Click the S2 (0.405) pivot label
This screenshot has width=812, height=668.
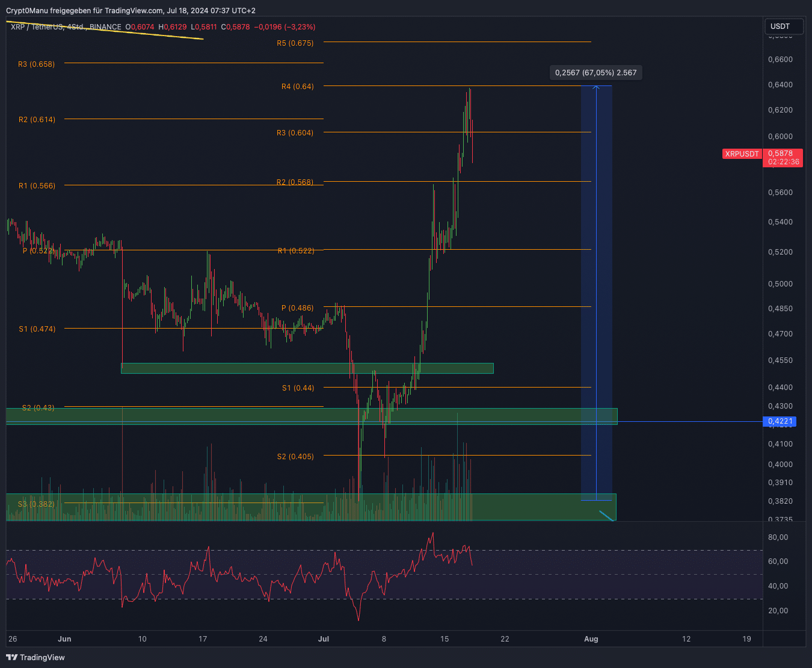295,457
